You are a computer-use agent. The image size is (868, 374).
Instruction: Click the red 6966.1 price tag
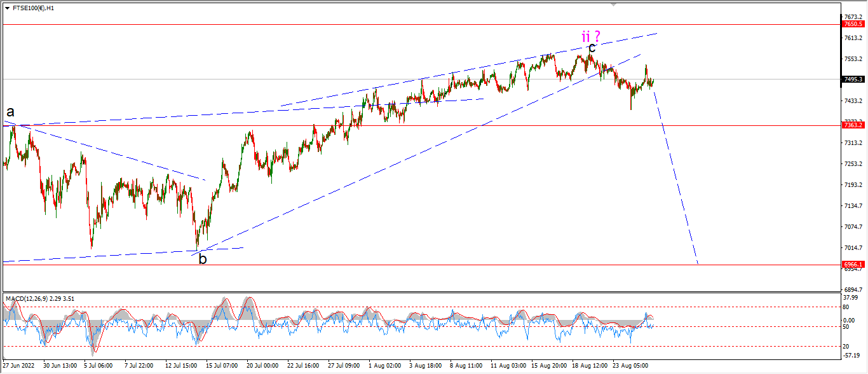click(x=853, y=264)
